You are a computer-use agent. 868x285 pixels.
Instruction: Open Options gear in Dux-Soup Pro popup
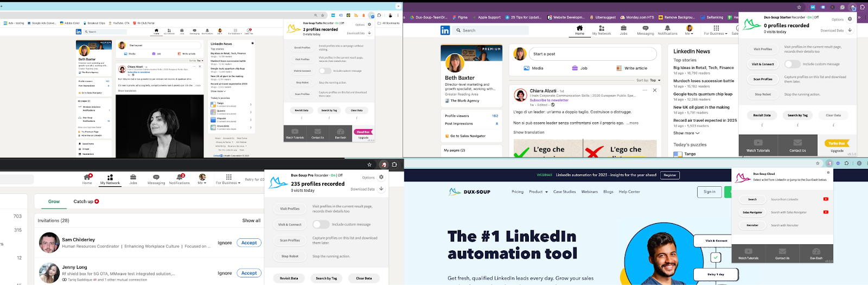(381, 177)
